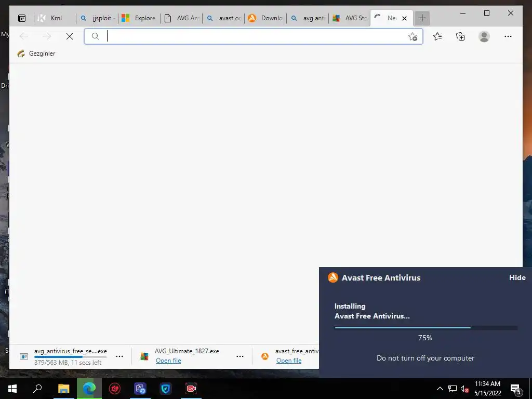This screenshot has height=399, width=532.
Task: Click the avg_antivirus_free download file icon
Action: click(24, 356)
